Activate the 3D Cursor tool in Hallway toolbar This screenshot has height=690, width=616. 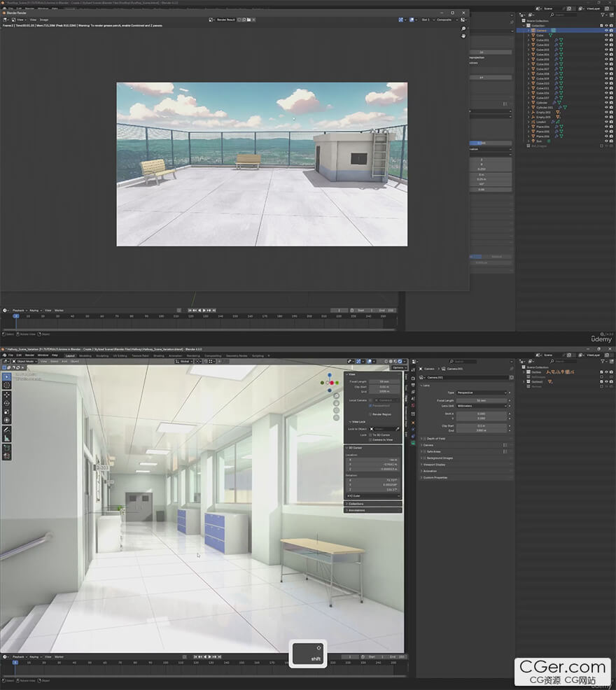[6, 386]
